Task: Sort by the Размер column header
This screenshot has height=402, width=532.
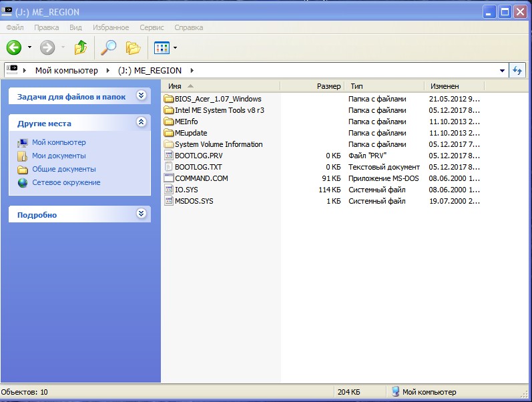Action: [312, 86]
